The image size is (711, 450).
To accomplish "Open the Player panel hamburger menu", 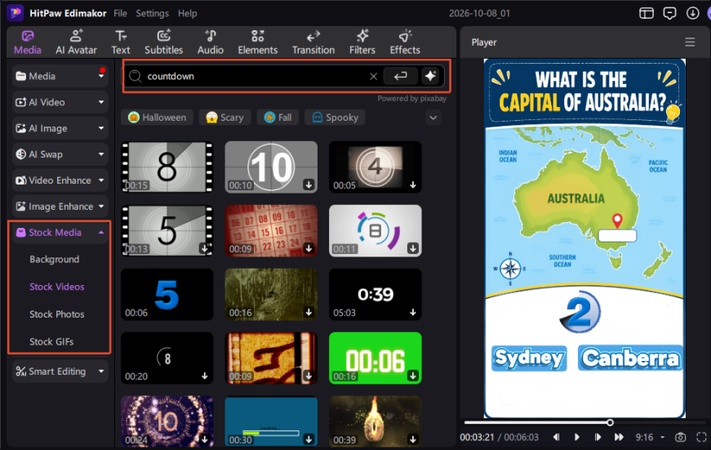I will [690, 42].
